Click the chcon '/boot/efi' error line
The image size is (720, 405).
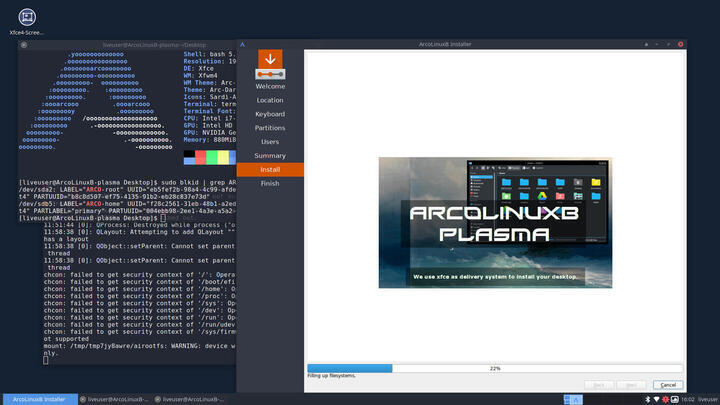[140, 282]
